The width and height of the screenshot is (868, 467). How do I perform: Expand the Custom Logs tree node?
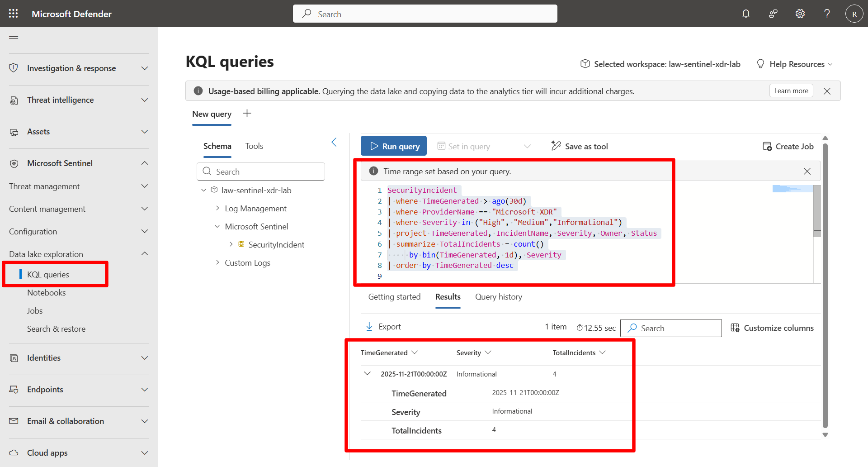[217, 262]
